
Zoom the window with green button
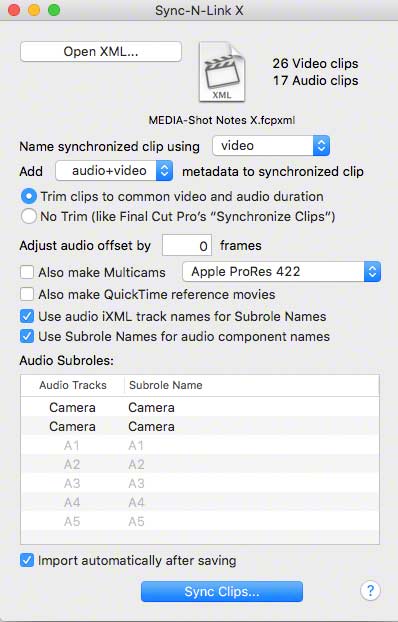click(54, 10)
